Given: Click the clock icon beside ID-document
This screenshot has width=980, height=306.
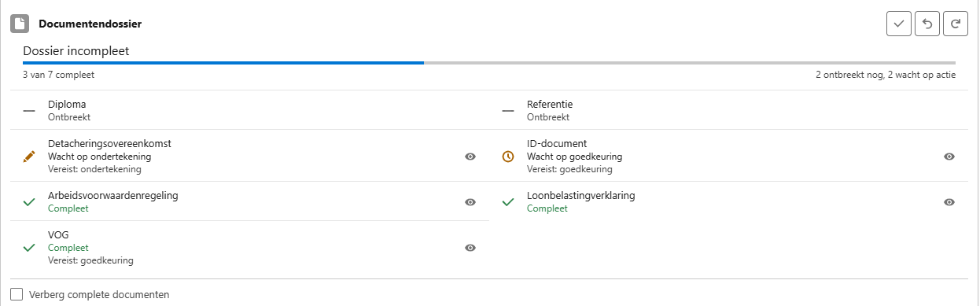Looking at the screenshot, I should [508, 157].
